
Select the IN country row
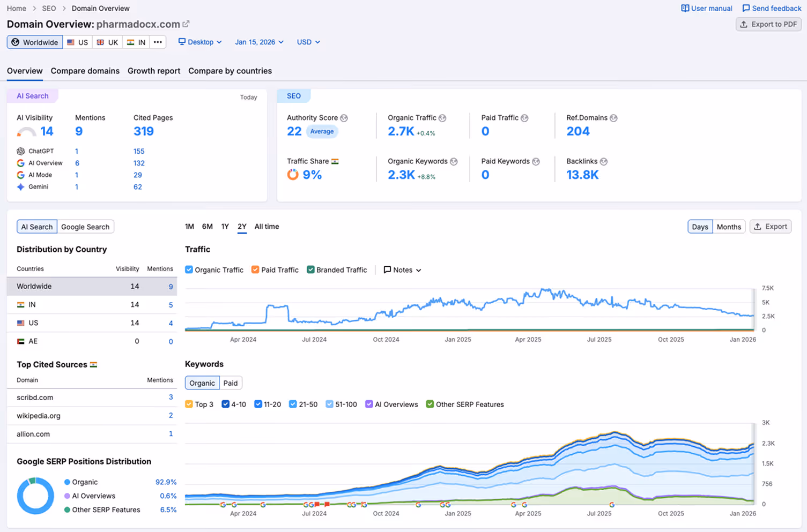(92, 304)
